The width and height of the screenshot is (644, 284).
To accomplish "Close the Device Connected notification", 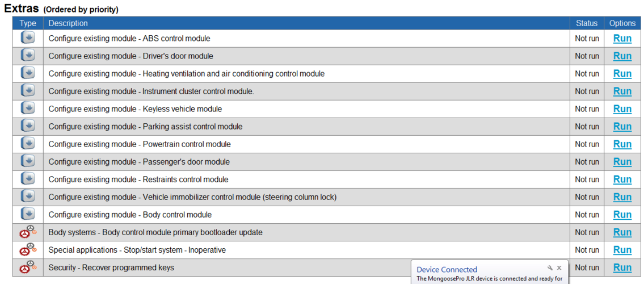I will point(559,268).
